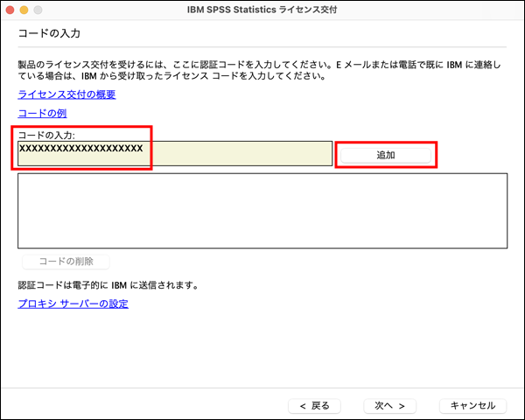Click the text 認証コードは電子的に IBM に送信されます。

pos(108,285)
